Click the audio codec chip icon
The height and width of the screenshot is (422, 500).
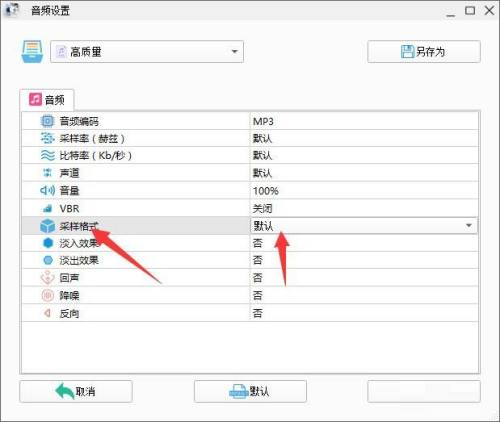point(47,121)
